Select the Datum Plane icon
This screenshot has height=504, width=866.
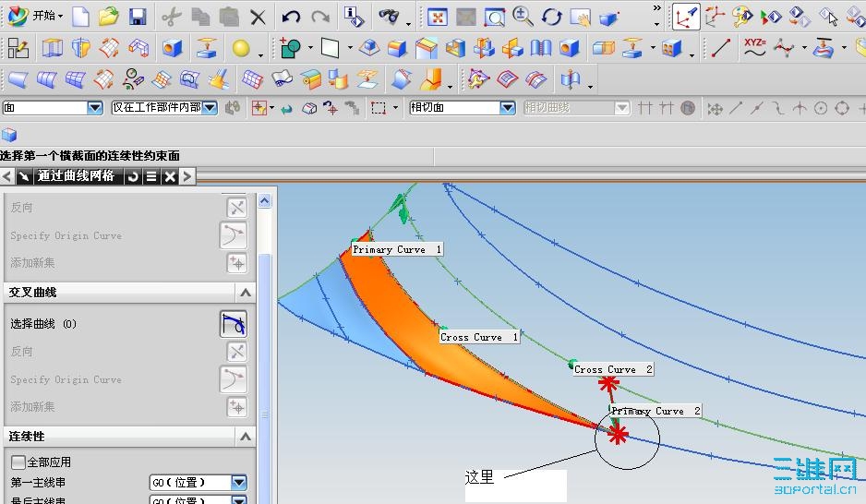pos(330,49)
